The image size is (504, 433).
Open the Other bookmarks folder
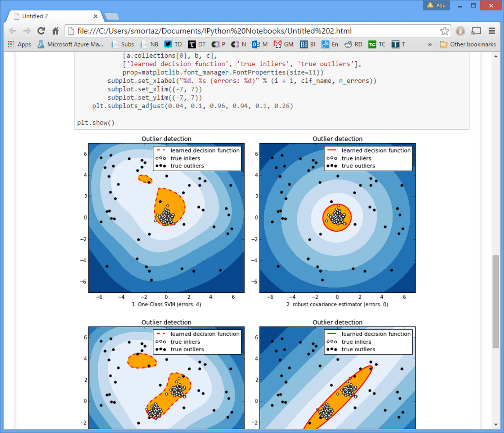tap(468, 44)
